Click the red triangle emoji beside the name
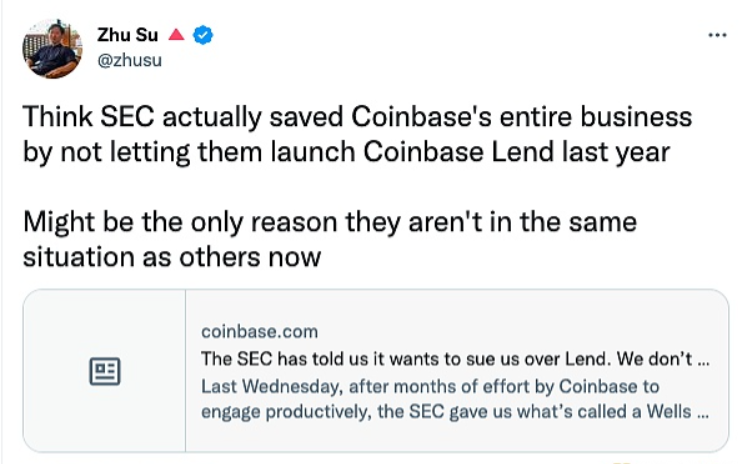The width and height of the screenshot is (748, 464). click(174, 35)
